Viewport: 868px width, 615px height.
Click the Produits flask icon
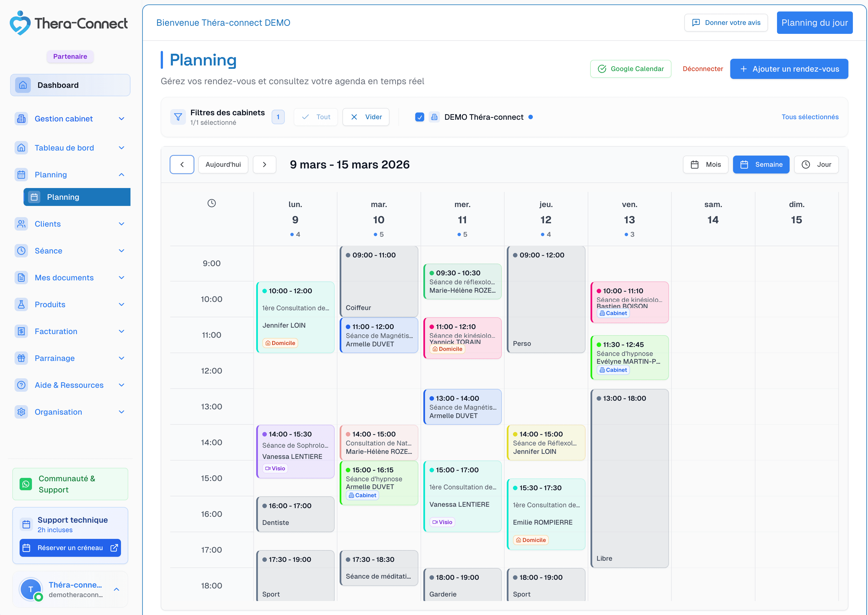(22, 304)
